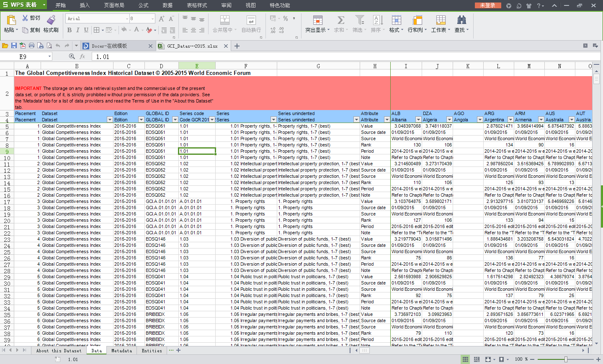The image size is (603, 364).
Task: Open the Name Box dropdown arrow
Action: point(49,56)
